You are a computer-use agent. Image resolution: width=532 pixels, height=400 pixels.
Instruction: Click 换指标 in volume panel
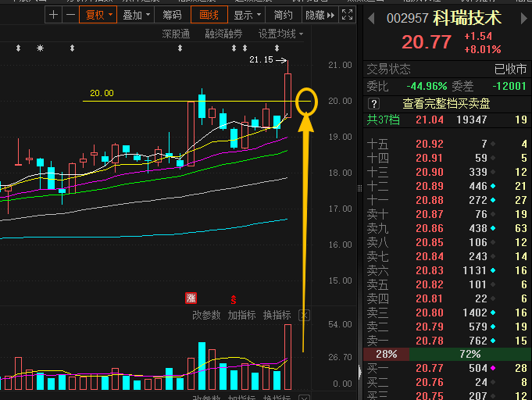pyautogui.click(x=277, y=315)
